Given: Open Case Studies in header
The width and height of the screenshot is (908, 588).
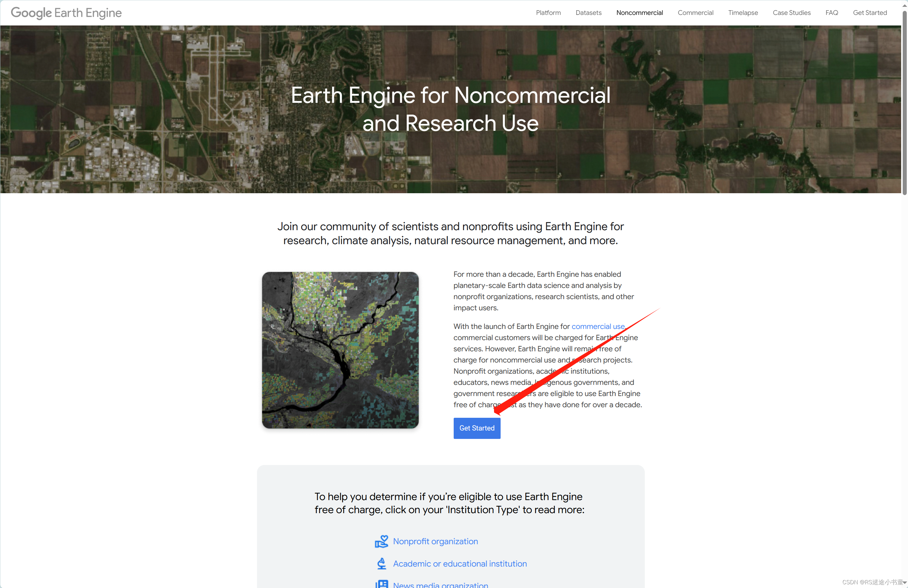Looking at the screenshot, I should click(x=791, y=13).
